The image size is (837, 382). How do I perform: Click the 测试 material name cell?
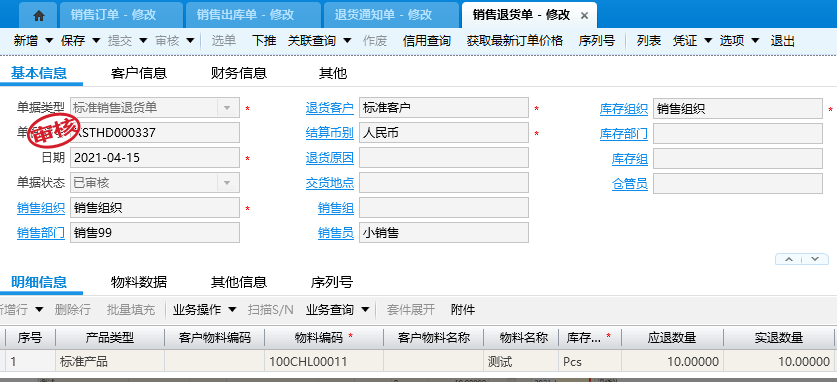521,362
